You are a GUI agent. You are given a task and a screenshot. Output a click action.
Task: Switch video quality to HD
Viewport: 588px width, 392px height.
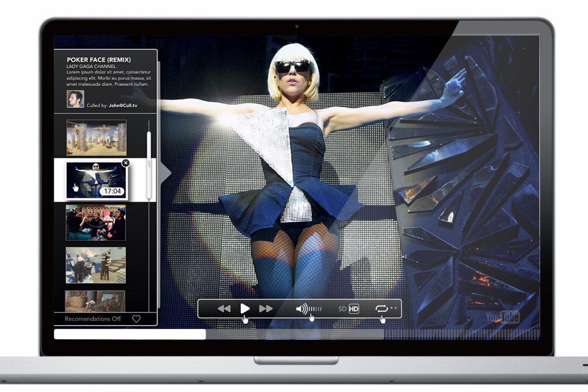click(x=354, y=309)
